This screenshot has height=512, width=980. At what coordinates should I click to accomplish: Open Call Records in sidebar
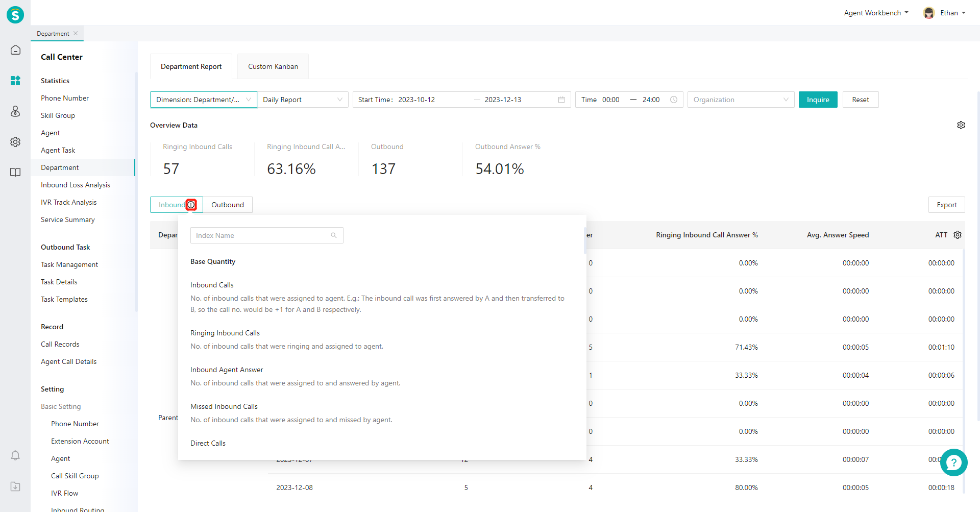coord(60,344)
